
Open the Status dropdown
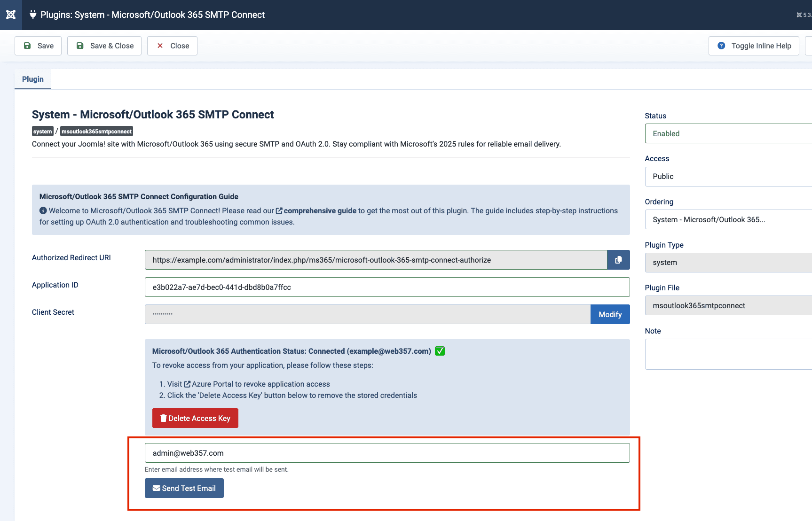728,133
